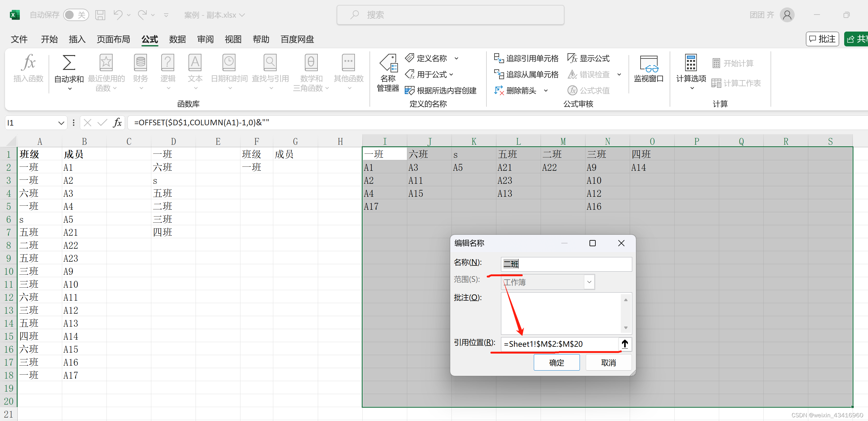
Task: Click Calculate Now (开始计算)
Action: click(x=733, y=63)
